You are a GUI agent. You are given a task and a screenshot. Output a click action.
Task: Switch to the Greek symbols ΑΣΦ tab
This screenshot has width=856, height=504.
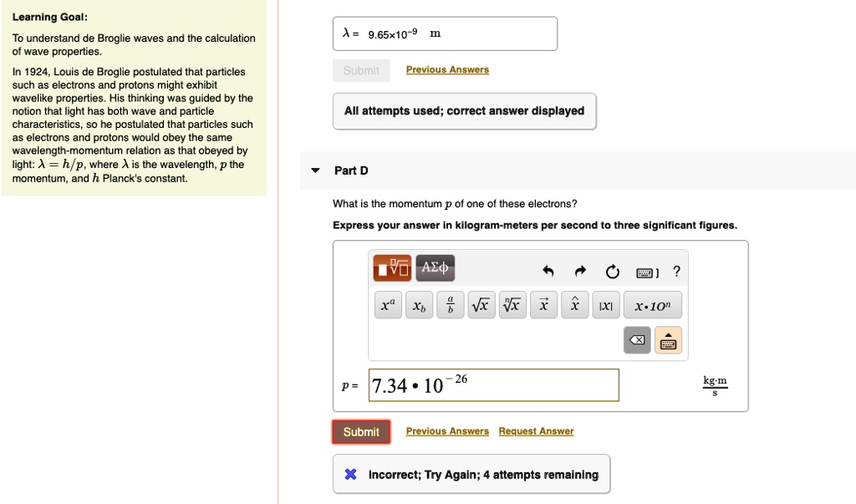tap(436, 268)
